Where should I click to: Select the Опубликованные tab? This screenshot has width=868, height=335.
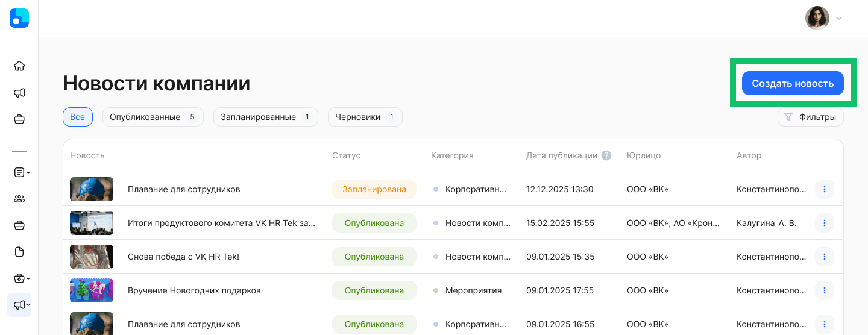click(x=153, y=117)
